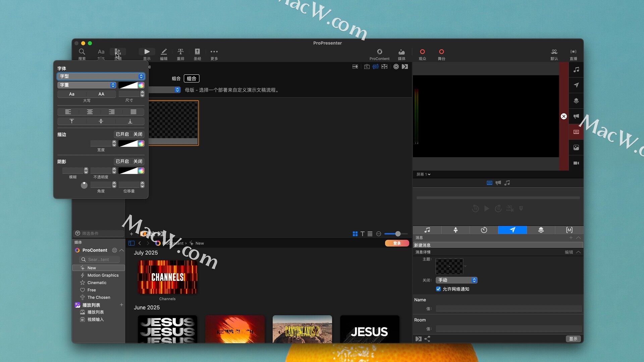The height and width of the screenshot is (362, 644).
Task: Center text horizontally
Action: 90,112
